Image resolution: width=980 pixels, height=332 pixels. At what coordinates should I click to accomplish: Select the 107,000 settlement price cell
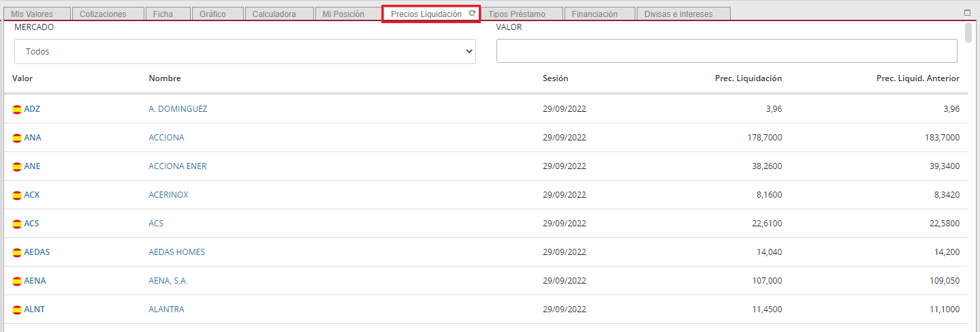pos(767,281)
